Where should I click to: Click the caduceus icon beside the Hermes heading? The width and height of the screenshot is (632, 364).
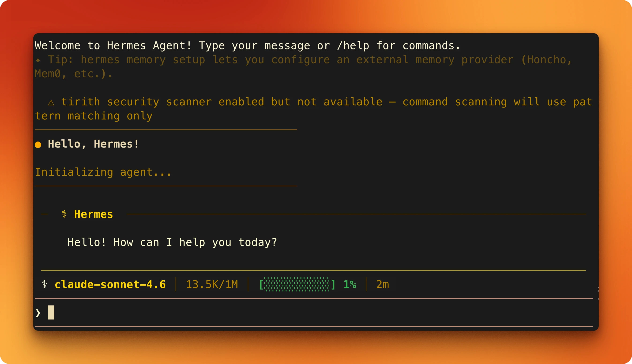[64, 214]
